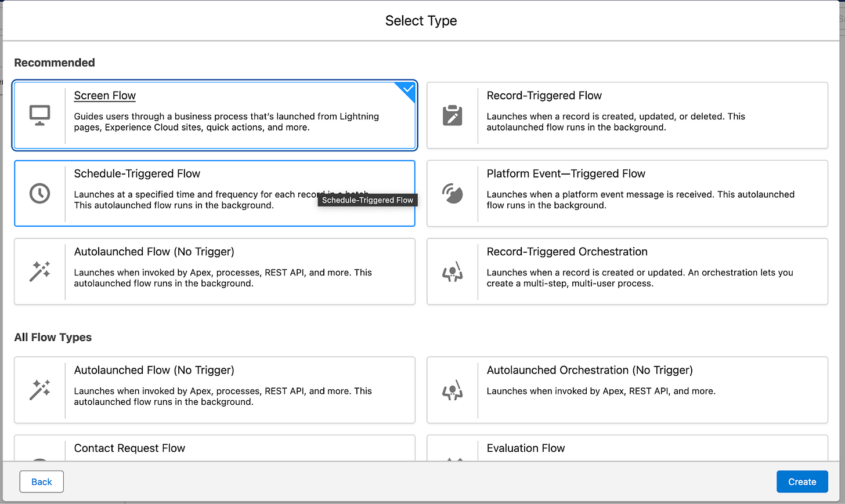Click the Screen Flow description text
845x504 pixels.
226,122
